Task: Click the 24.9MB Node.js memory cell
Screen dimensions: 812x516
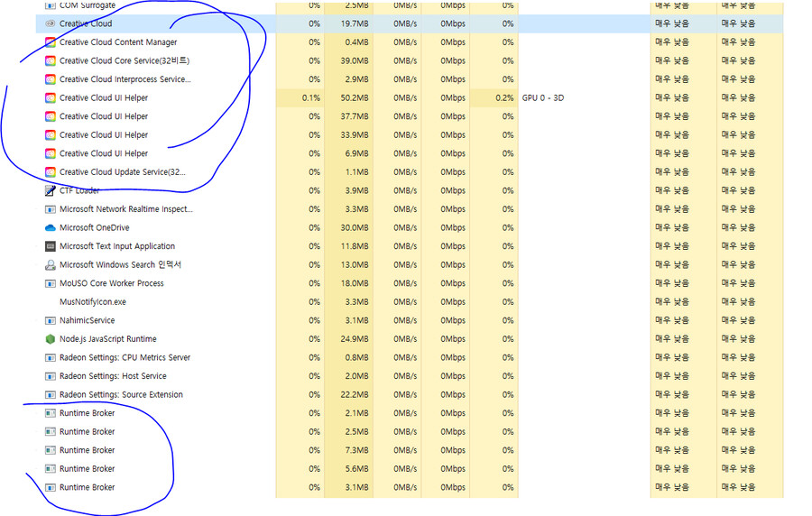Action: pos(348,339)
